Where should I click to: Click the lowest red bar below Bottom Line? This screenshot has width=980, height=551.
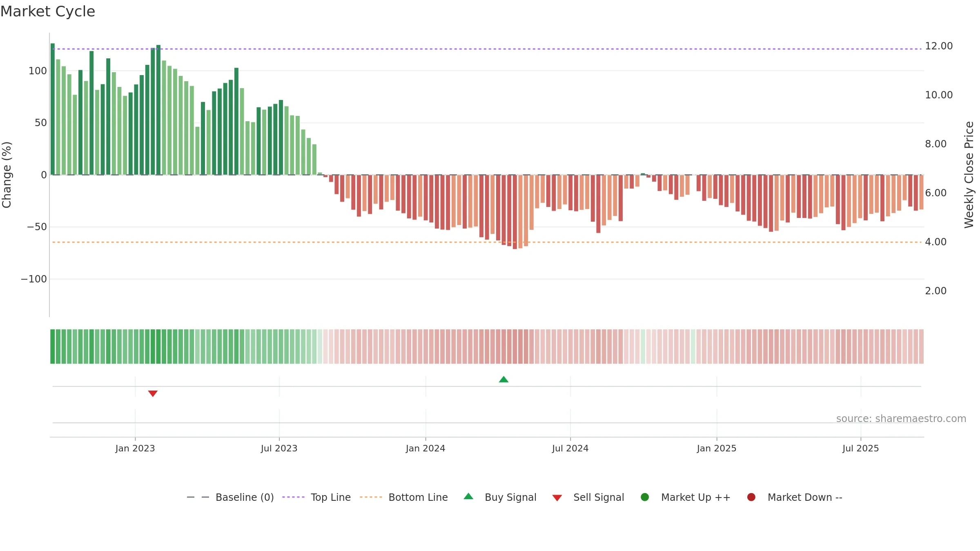click(515, 212)
